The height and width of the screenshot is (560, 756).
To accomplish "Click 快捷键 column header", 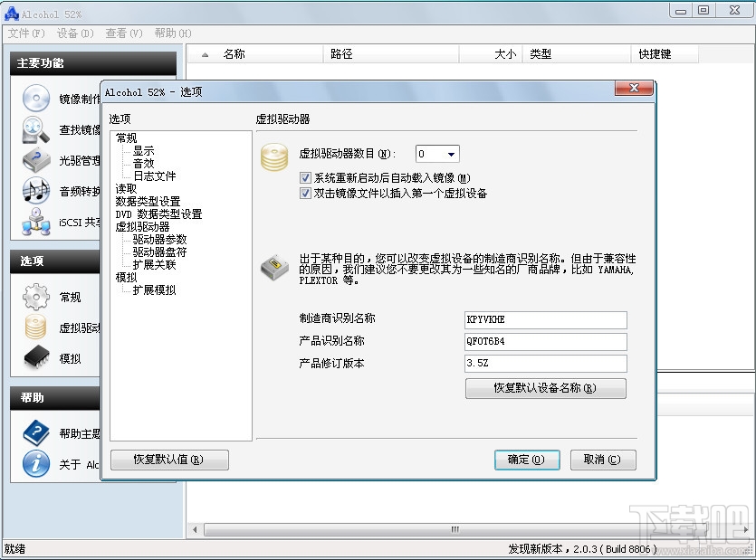I will click(665, 54).
